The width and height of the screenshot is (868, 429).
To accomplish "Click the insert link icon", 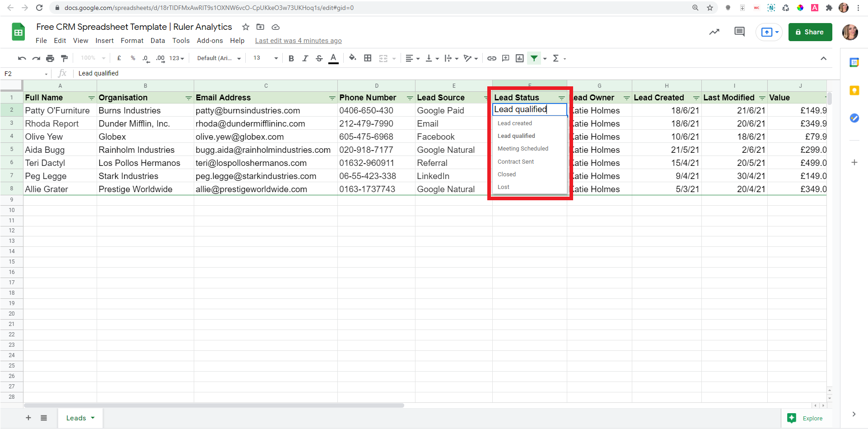I will pos(492,58).
